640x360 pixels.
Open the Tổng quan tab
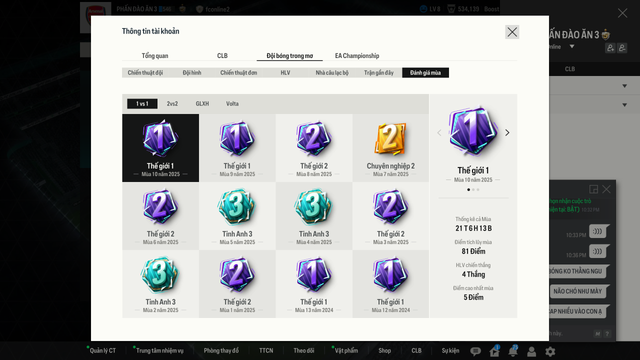(x=155, y=56)
